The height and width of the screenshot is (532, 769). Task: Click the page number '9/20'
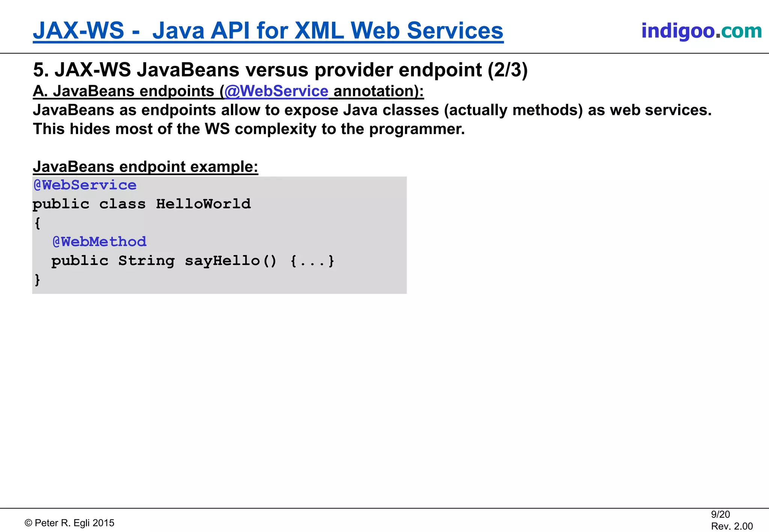click(721, 514)
